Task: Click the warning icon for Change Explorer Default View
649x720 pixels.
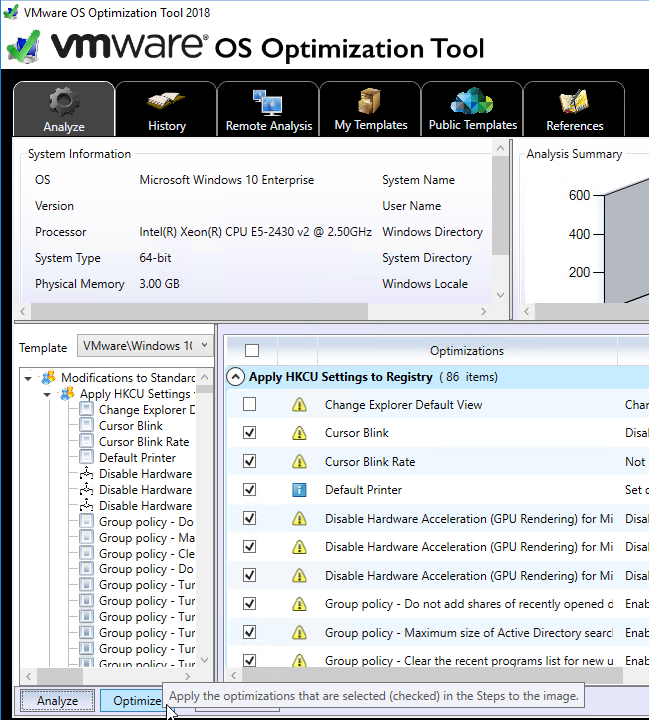Action: pos(299,405)
